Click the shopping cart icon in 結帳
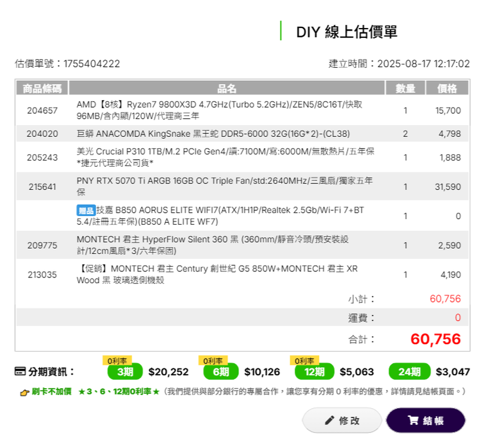The image size is (485, 448). point(413,420)
